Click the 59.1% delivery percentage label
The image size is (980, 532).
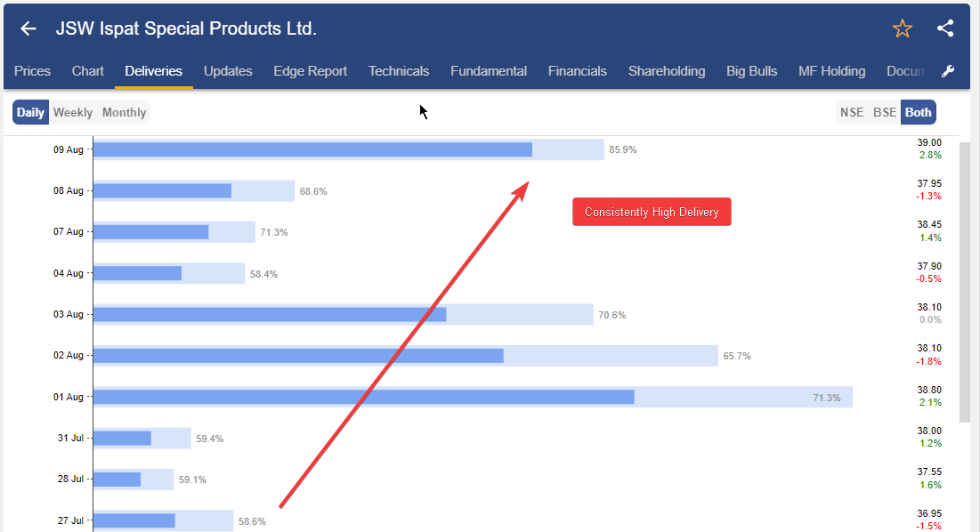click(x=192, y=480)
